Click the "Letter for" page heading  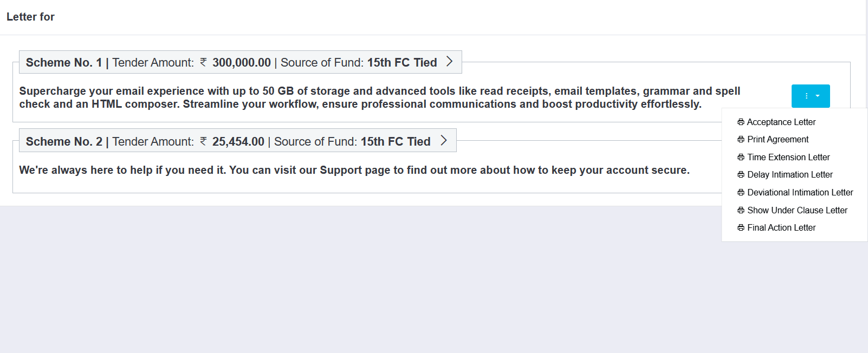(30, 17)
